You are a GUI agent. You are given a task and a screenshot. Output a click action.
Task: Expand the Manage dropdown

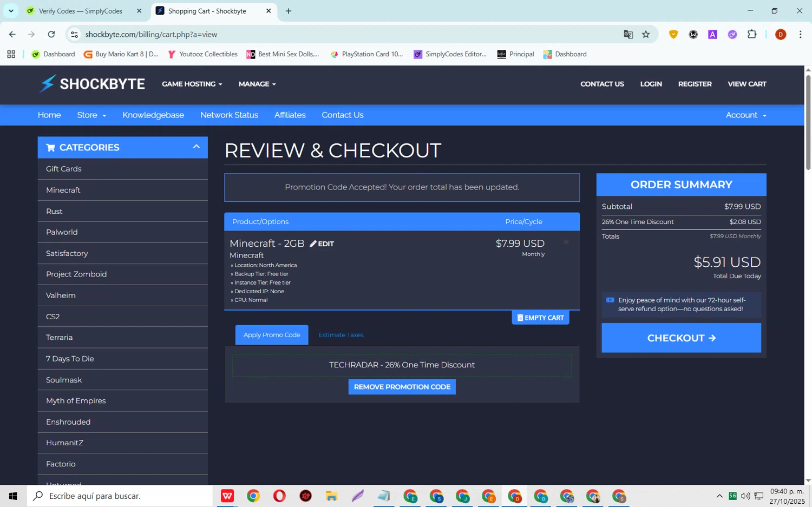tap(257, 84)
